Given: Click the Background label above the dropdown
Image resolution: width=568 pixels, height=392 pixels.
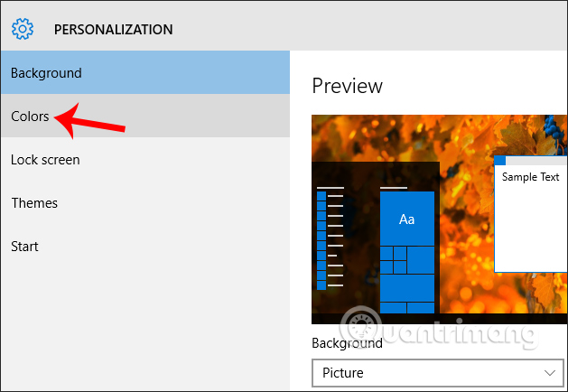Looking at the screenshot, I should click(x=347, y=343).
